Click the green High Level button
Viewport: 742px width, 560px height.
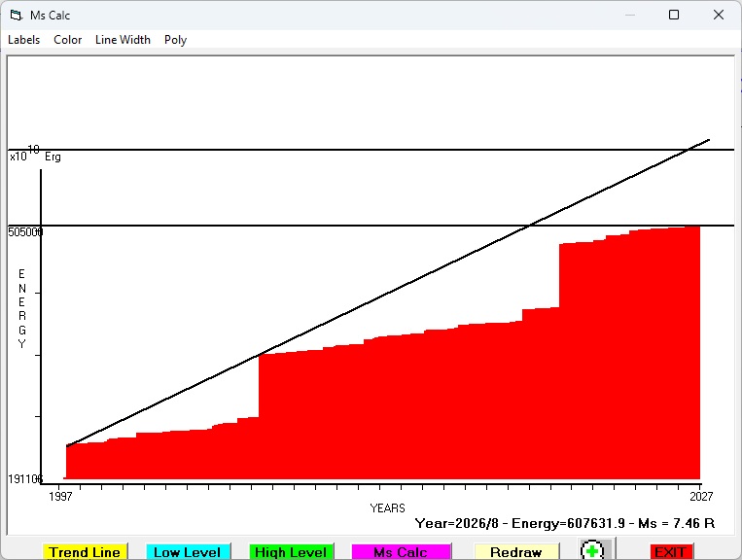pyautogui.click(x=291, y=552)
